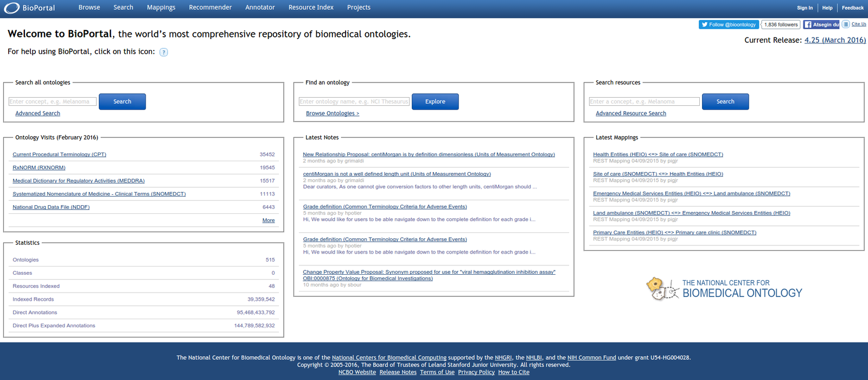Screen dimensions: 868x380
Task: Open National Drug Data File (NDDF) link
Action: click(51, 207)
